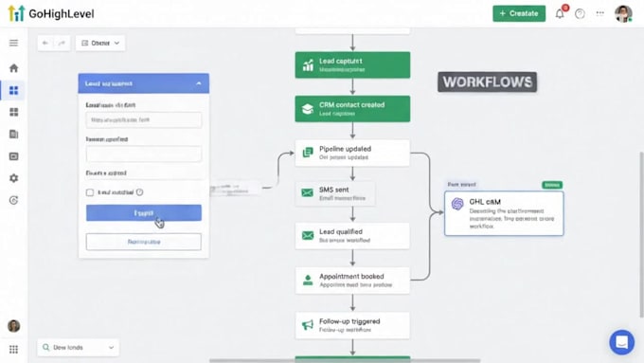Tick the checkbox in the lead panel
Viewport: 644px width, 363px height.
(90, 192)
